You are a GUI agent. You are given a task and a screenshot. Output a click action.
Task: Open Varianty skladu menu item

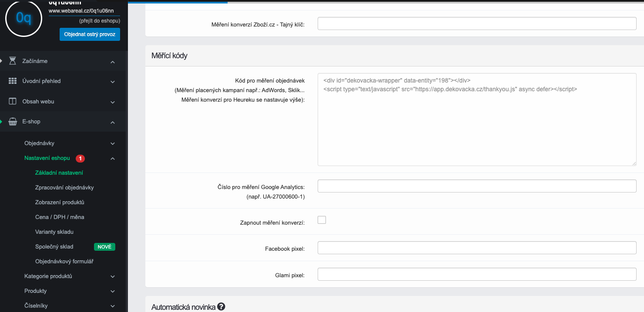(54, 232)
